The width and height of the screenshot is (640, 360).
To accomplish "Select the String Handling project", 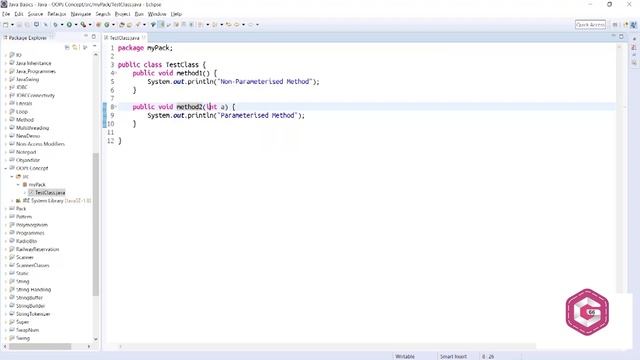I will 33,289.
